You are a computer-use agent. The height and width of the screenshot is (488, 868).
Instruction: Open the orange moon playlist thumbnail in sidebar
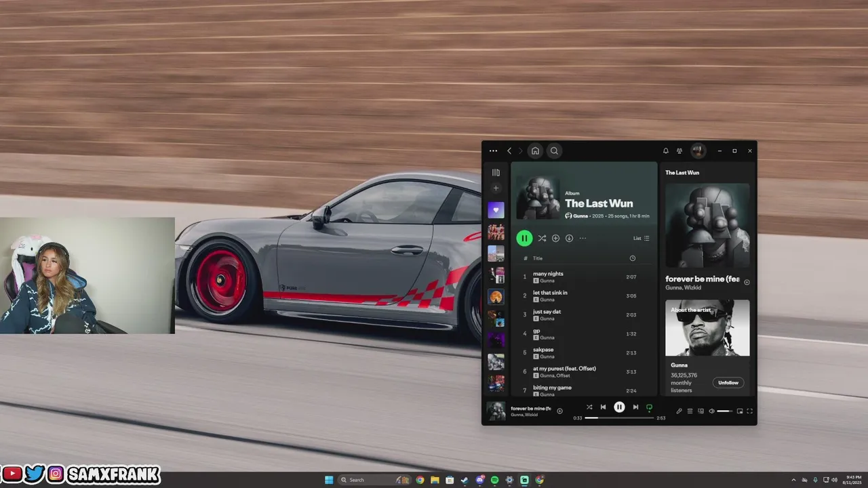point(496,297)
